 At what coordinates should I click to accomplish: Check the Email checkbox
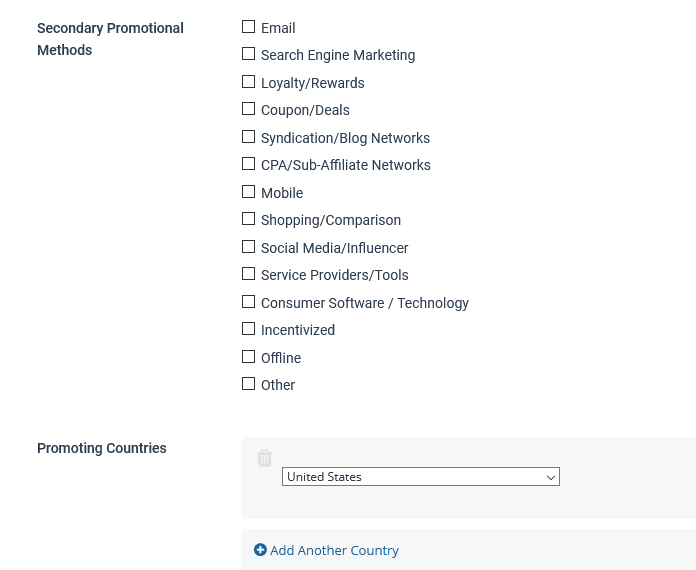(x=249, y=27)
